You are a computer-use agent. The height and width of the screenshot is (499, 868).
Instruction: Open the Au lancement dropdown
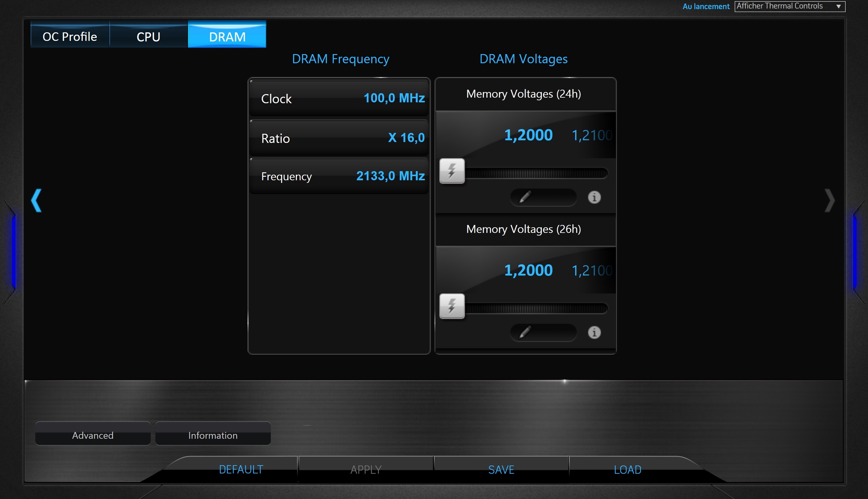coord(789,6)
